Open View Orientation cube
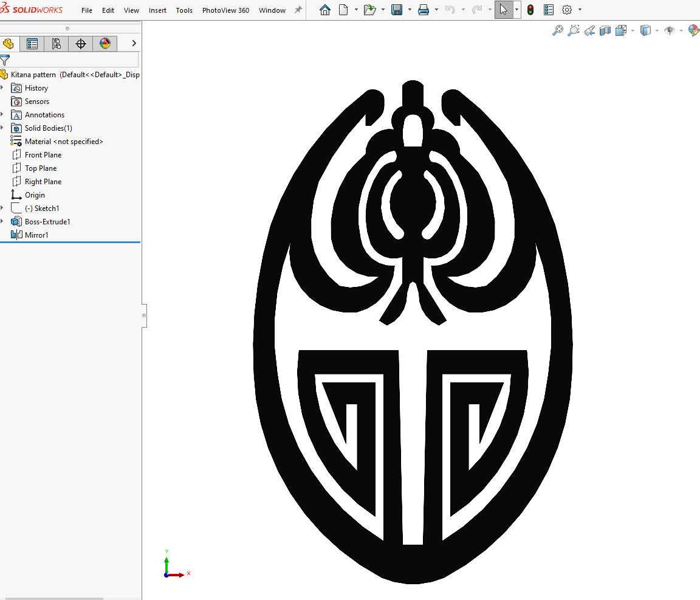 (x=620, y=30)
